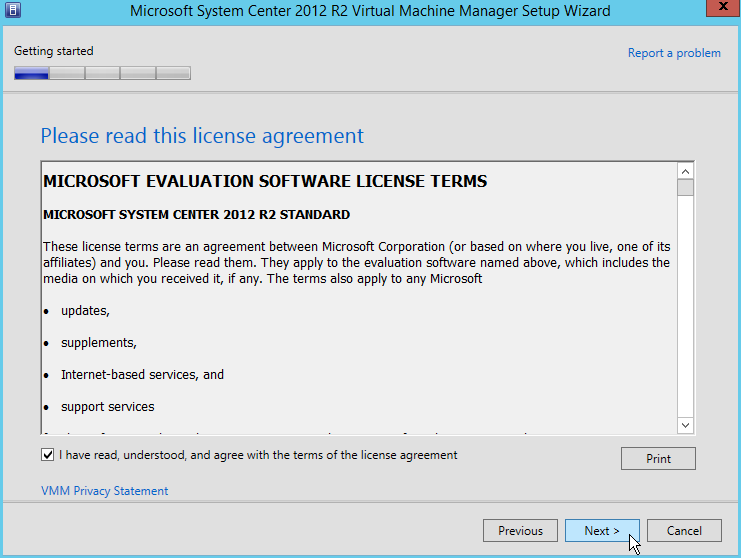Image resolution: width=741 pixels, height=558 pixels.
Task: Click the "Please read this license agreement" title
Action: 202,136
